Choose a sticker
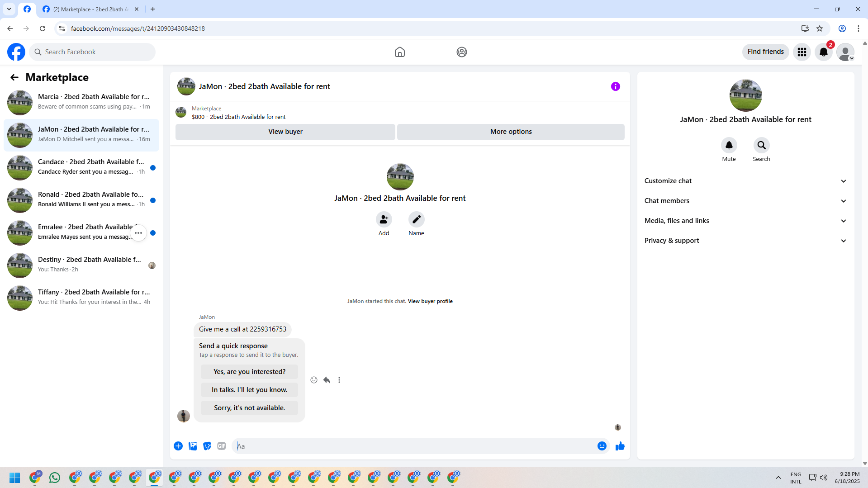Screen dimensions: 868x488 click(207, 446)
